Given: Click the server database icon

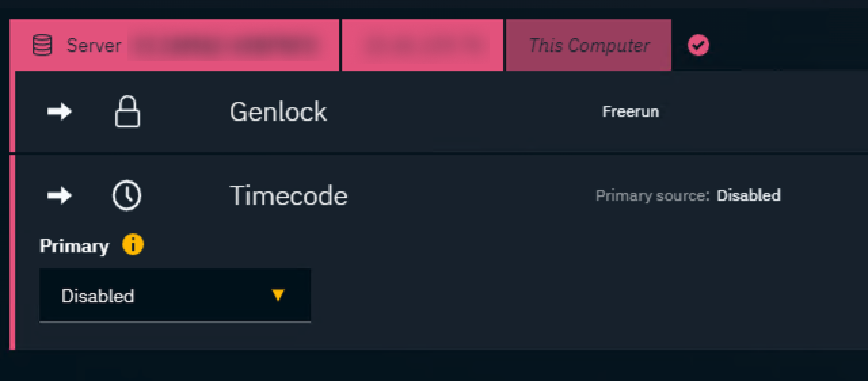Looking at the screenshot, I should click(x=42, y=45).
